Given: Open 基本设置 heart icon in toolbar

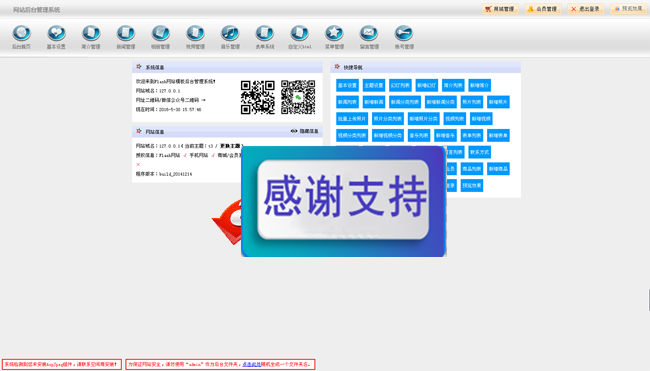Looking at the screenshot, I should pyautogui.click(x=56, y=33).
